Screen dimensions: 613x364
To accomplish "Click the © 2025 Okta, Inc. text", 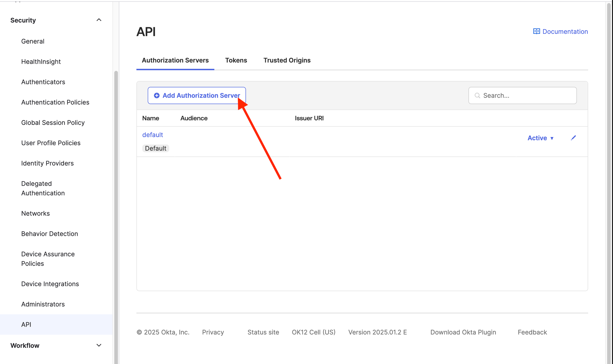I will 163,332.
